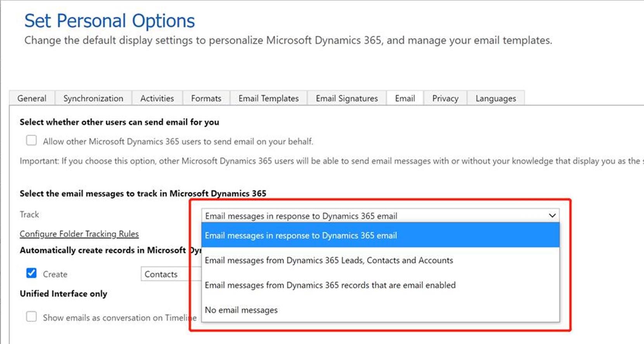The image size is (644, 344).
Task: Open the Email Templates tab
Action: point(268,98)
